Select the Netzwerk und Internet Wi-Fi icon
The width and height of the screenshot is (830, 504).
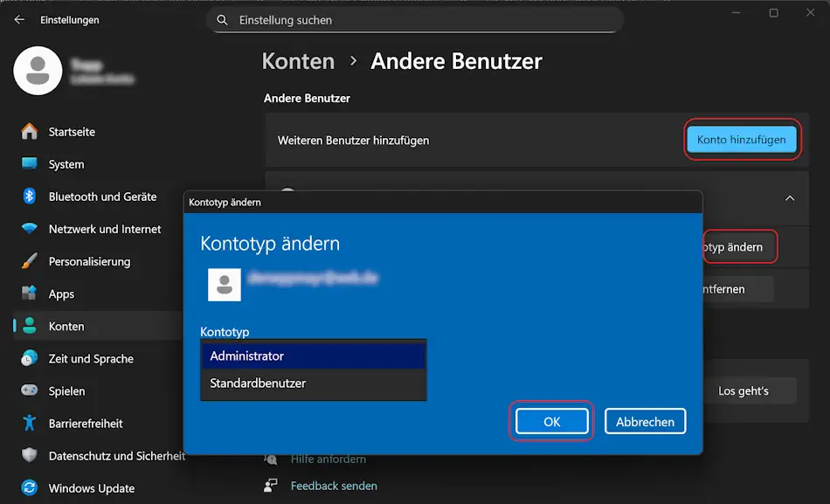[30, 229]
